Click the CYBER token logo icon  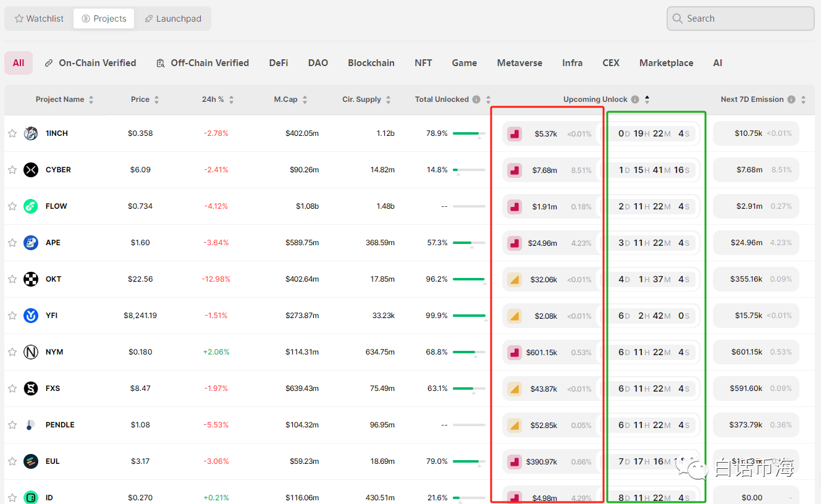pyautogui.click(x=31, y=170)
